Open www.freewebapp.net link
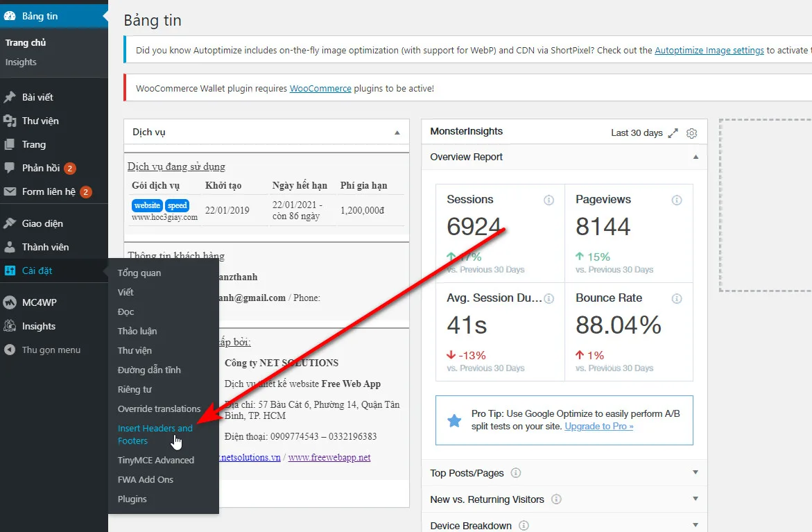This screenshot has height=532, width=812. click(329, 457)
